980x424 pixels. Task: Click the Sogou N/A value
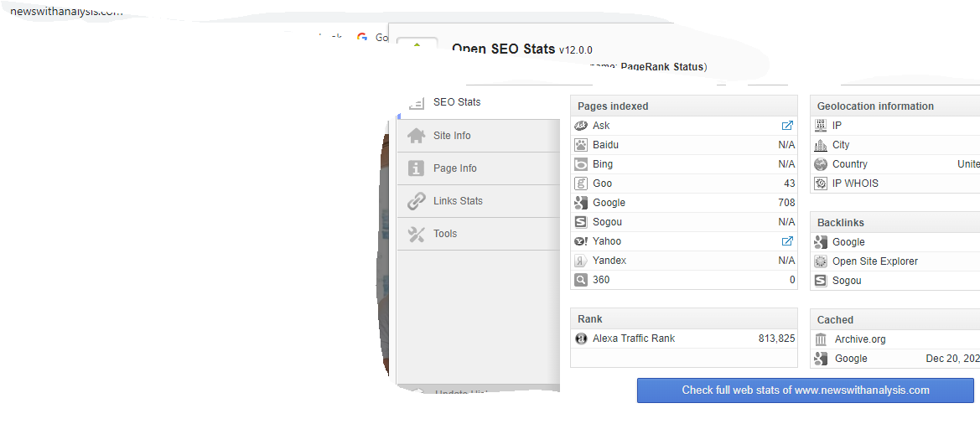tap(787, 222)
